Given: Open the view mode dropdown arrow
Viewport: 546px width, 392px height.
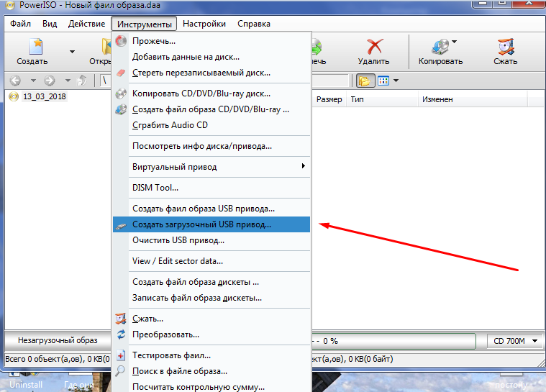Looking at the screenshot, I should pyautogui.click(x=396, y=81).
